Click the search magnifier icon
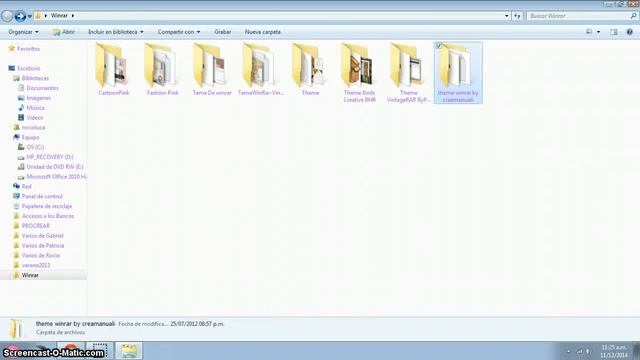 (x=633, y=16)
